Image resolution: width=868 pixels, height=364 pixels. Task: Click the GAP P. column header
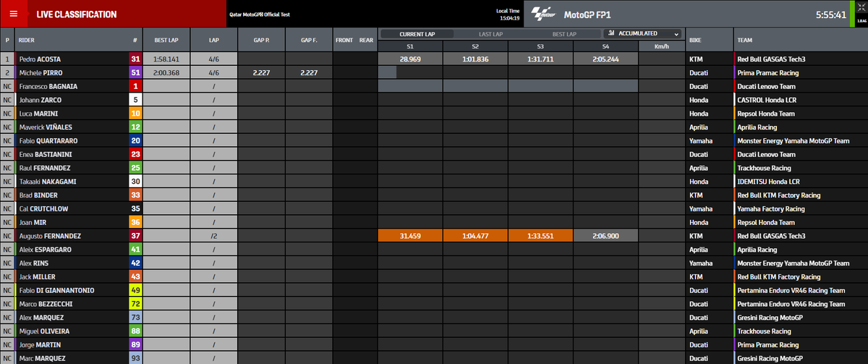click(x=261, y=41)
